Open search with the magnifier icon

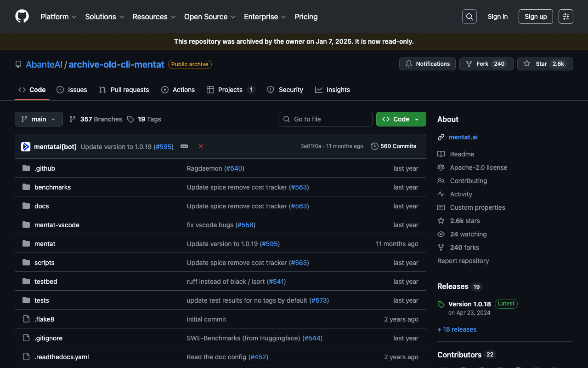tap(469, 17)
